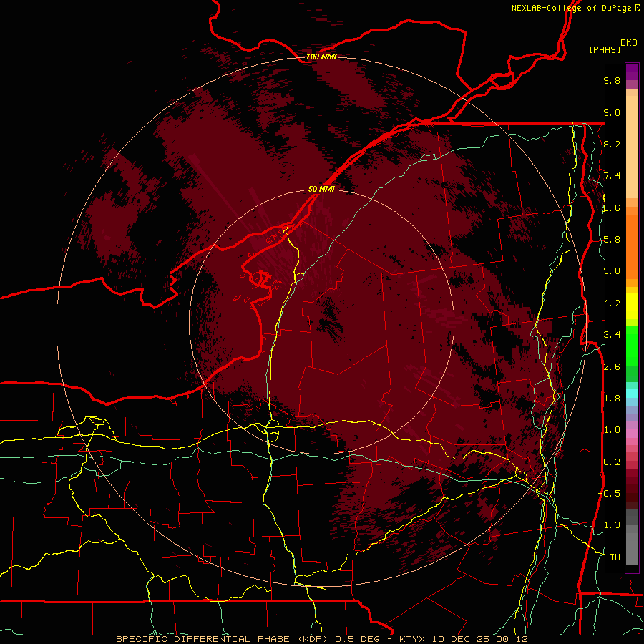Viewport: 644px width, 644px height.
Task: Click the -0.5 colorbar value
Action: [x=609, y=494]
